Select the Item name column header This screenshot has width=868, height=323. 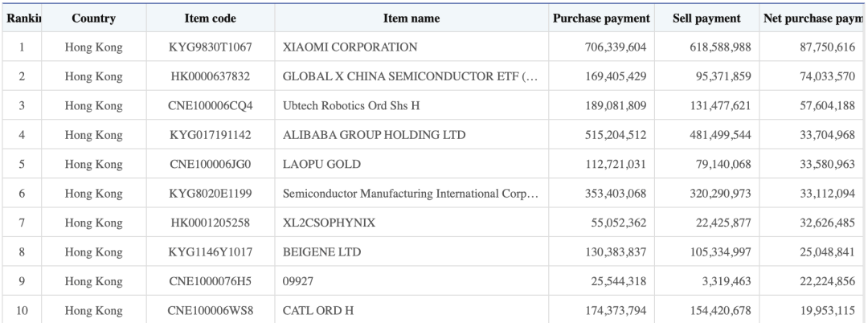coord(411,18)
